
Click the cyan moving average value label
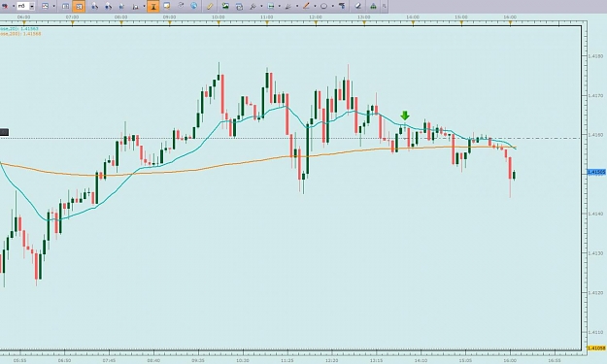tap(19, 29)
